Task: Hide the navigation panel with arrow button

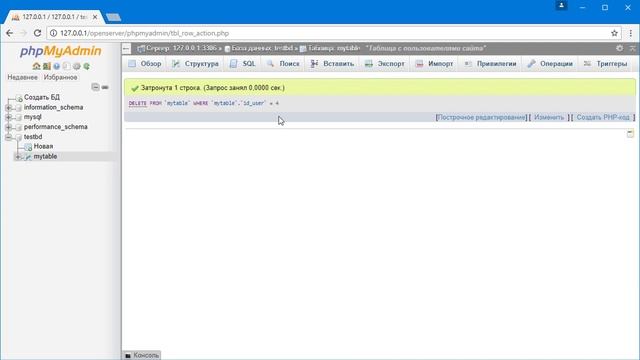Action: click(x=127, y=49)
